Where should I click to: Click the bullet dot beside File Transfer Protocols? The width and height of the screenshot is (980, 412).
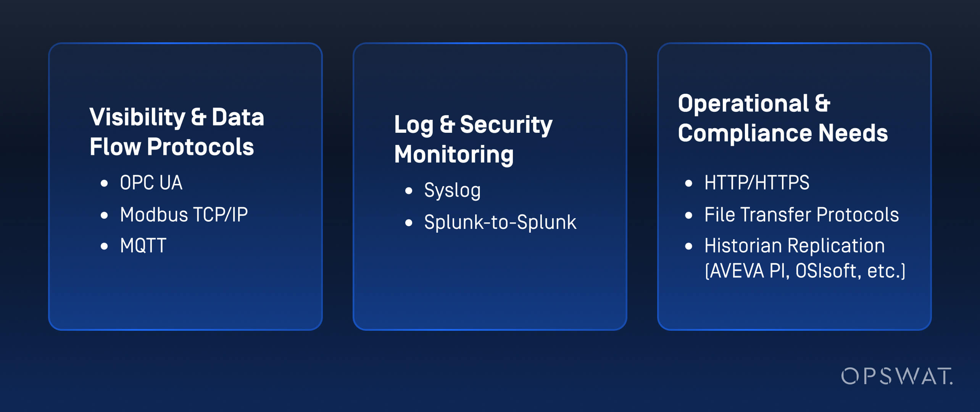coord(689,216)
